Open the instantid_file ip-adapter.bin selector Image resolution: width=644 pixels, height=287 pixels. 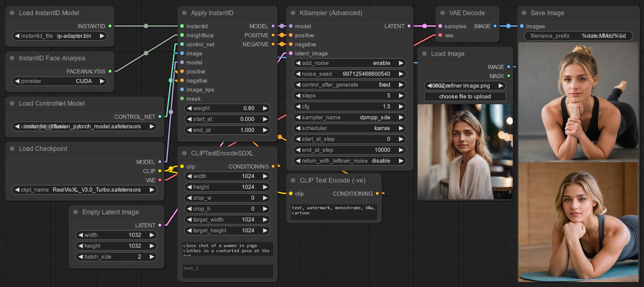click(60, 36)
